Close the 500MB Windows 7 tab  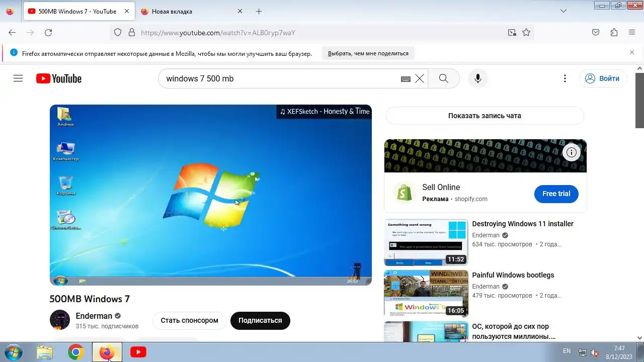pos(126,11)
